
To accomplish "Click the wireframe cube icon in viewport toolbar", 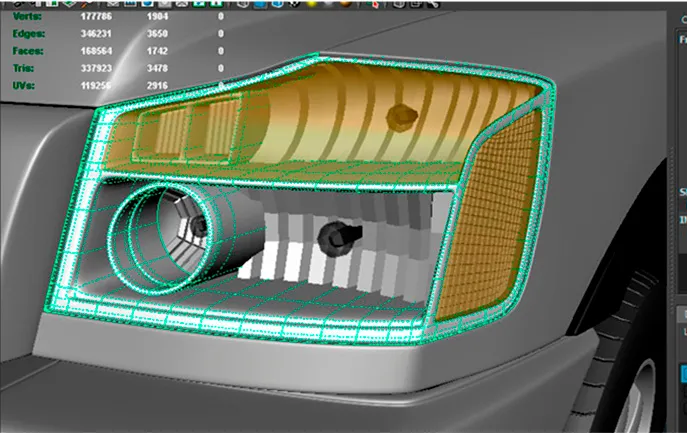I will 242,4.
